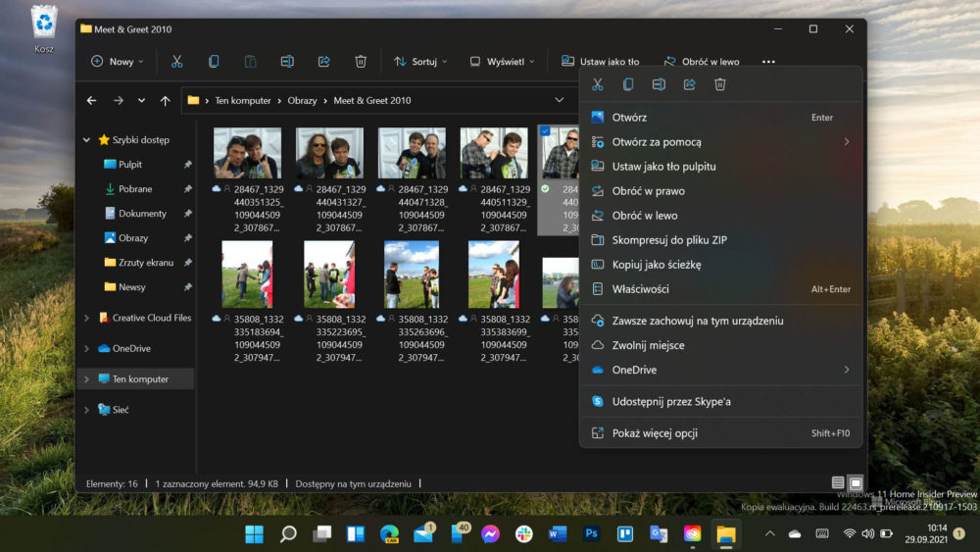Open taskbar Search

click(288, 534)
